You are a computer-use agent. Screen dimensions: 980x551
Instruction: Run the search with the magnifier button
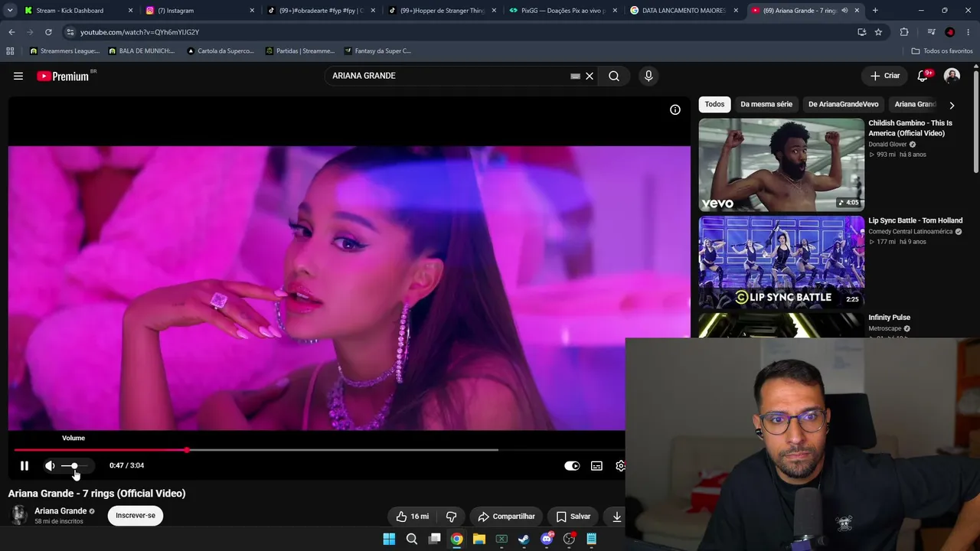coord(614,76)
